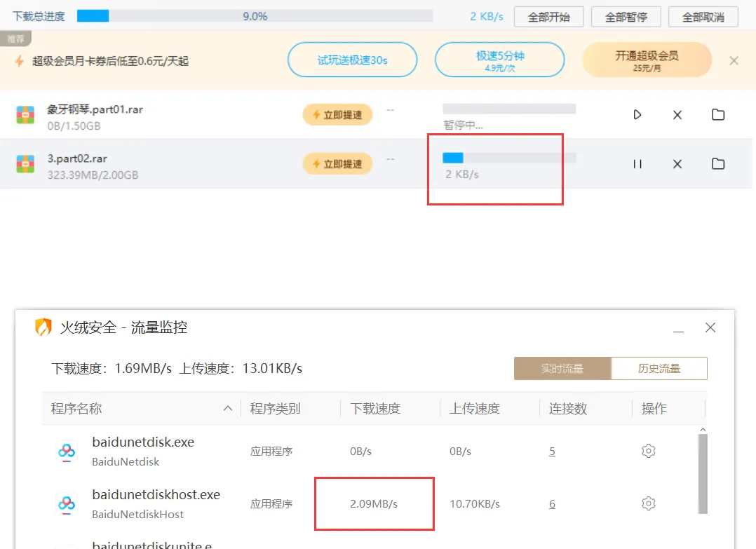Viewport: 756px width, 549px height.
Task: Cancel the 象牙钢琴.part01.rar download
Action: point(677,114)
